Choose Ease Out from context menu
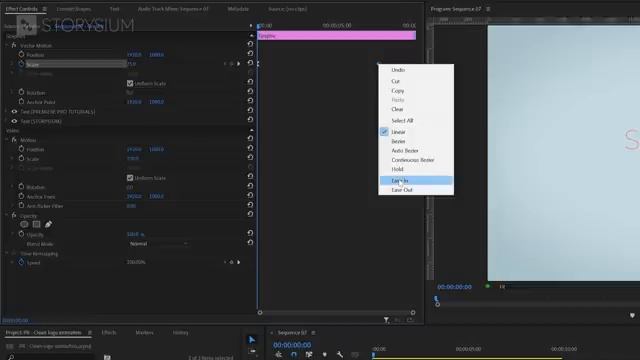Image resolution: width=640 pixels, height=360 pixels. pos(416,190)
